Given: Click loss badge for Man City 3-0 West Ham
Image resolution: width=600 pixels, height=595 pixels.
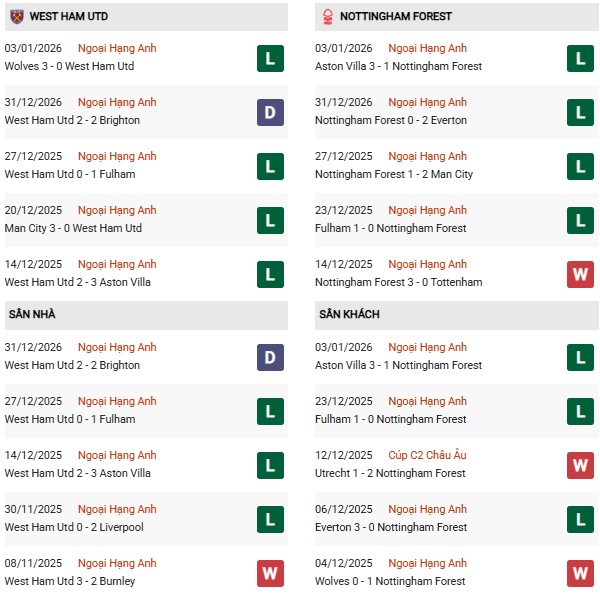Looking at the screenshot, I should coord(270,220).
